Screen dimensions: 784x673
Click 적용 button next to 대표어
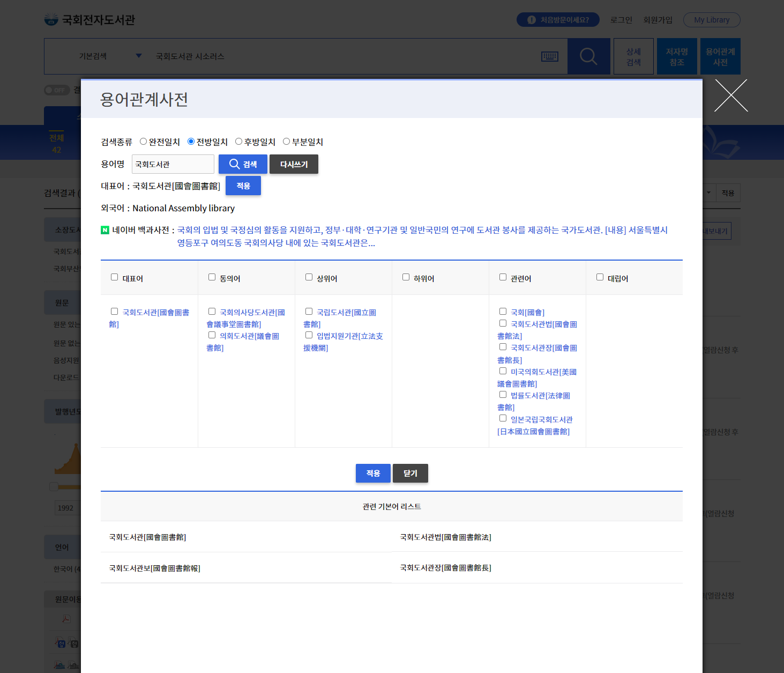(243, 186)
